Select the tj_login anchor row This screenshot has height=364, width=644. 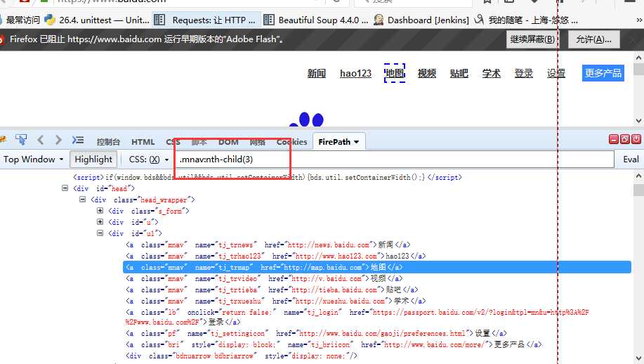(x=357, y=317)
